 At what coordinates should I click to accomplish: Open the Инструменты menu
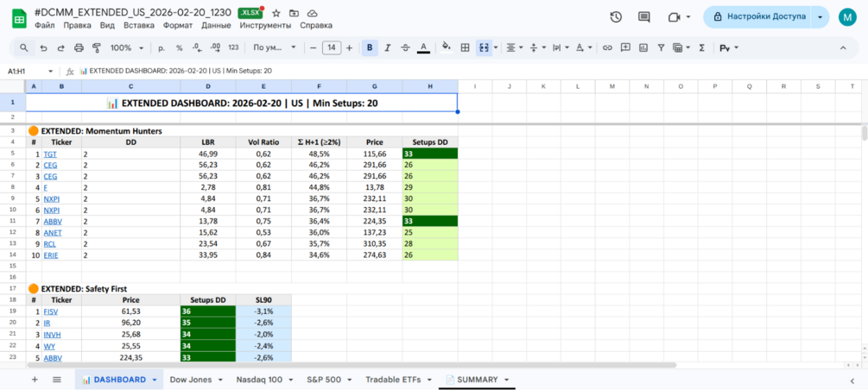tap(265, 25)
